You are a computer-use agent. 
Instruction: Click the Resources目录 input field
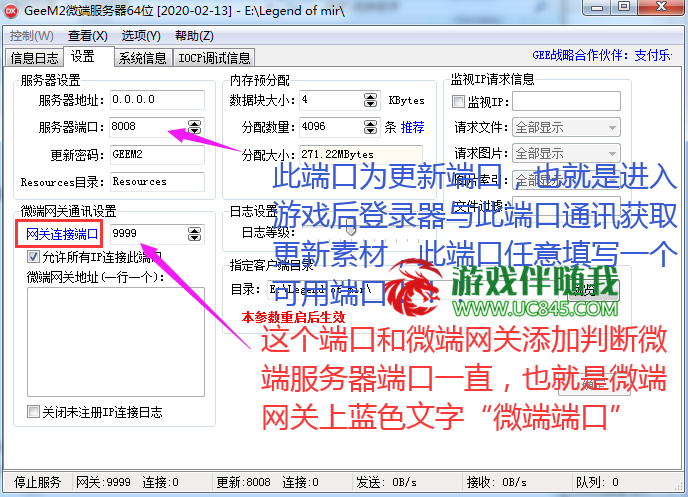(157, 182)
